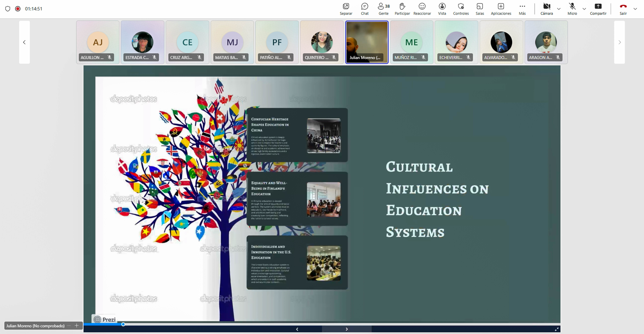The width and height of the screenshot is (644, 334).
Task: Open the Controles option
Action: point(461,9)
